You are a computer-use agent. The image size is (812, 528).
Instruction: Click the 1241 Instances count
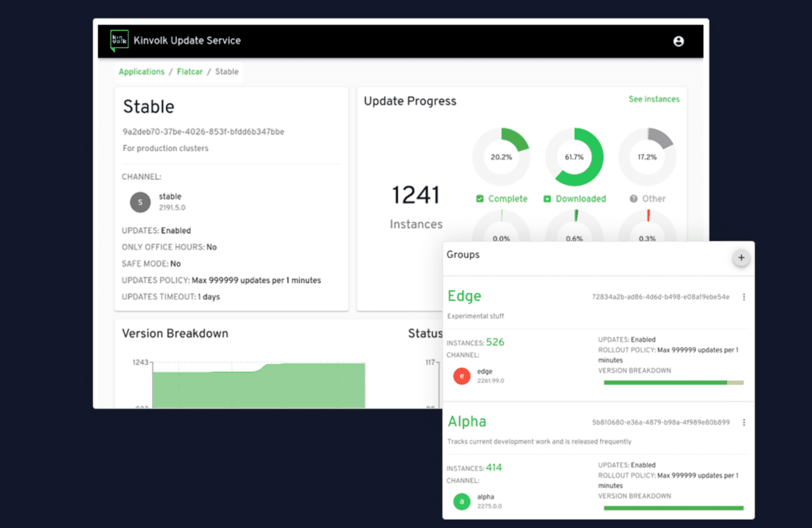[416, 195]
